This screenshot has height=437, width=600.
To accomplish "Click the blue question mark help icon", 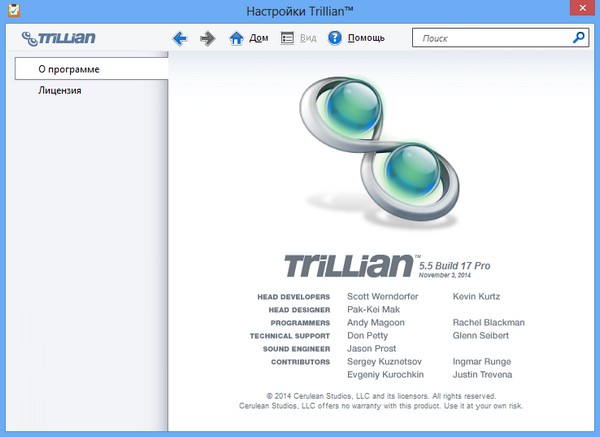I will click(x=335, y=39).
